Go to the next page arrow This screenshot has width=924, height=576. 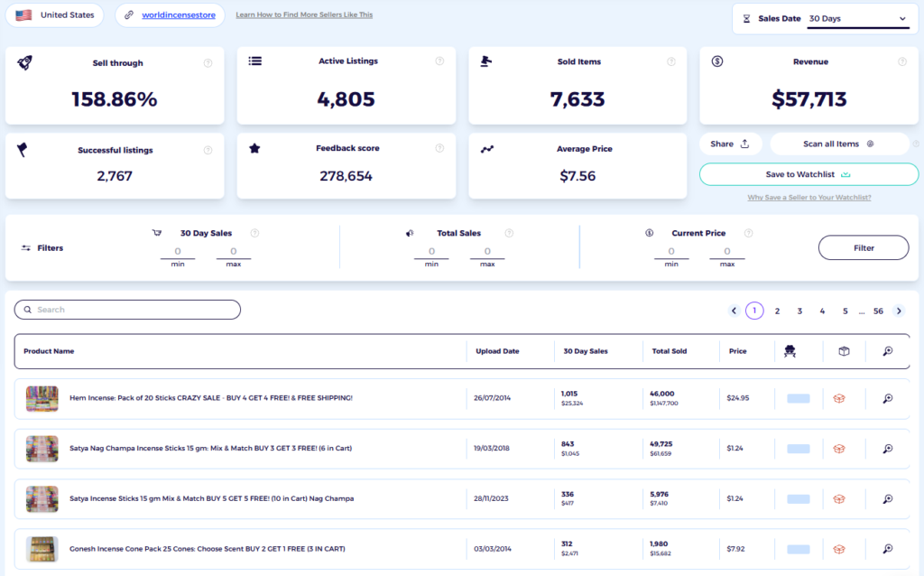click(899, 311)
